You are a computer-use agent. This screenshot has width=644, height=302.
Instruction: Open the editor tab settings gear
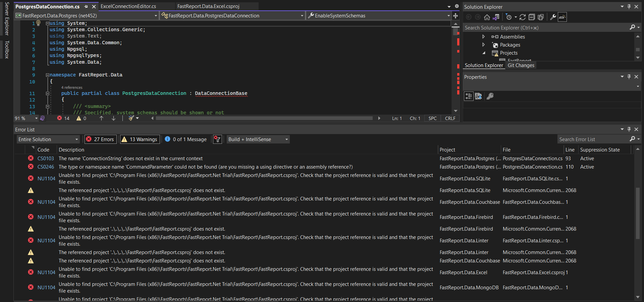pyautogui.click(x=457, y=6)
